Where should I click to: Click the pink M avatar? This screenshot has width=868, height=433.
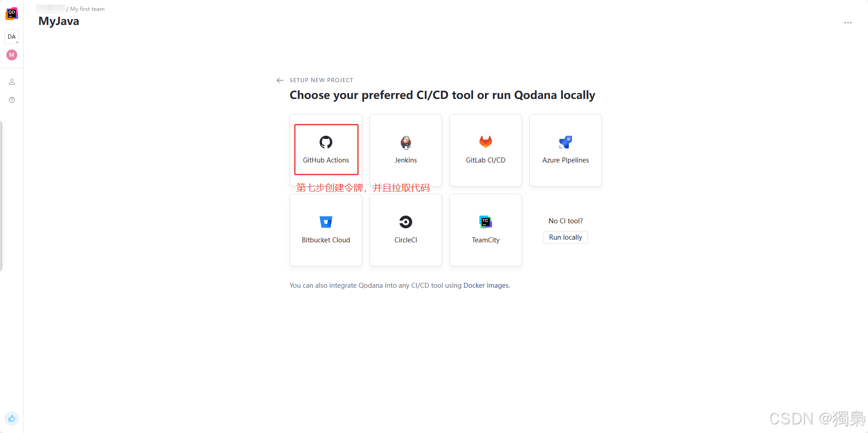tap(11, 54)
